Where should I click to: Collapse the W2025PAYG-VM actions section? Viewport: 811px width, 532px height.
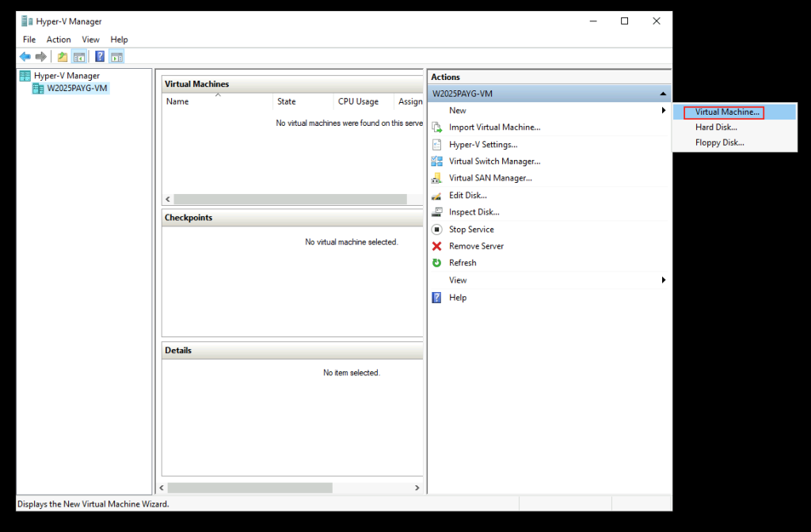(663, 93)
